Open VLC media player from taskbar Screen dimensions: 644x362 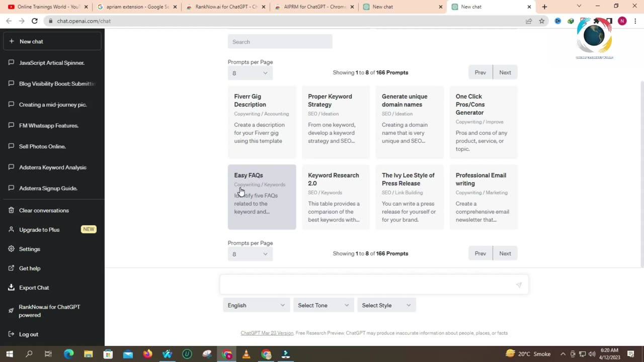point(246,354)
